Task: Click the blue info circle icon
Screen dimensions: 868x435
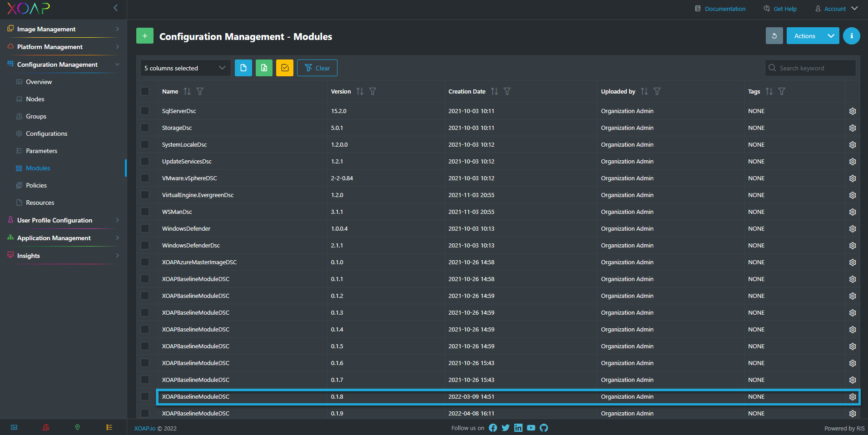Action: click(x=851, y=36)
